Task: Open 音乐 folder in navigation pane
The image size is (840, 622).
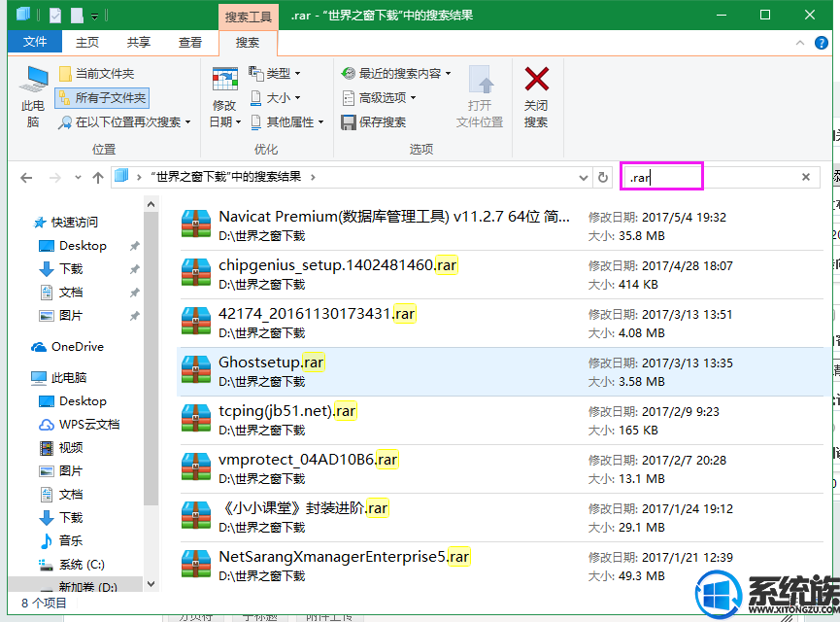Action: coord(61,540)
